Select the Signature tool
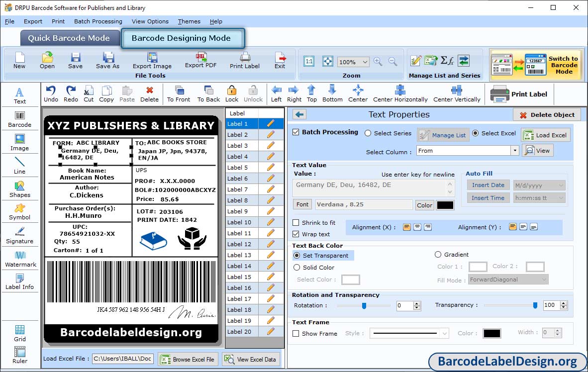 [19, 236]
